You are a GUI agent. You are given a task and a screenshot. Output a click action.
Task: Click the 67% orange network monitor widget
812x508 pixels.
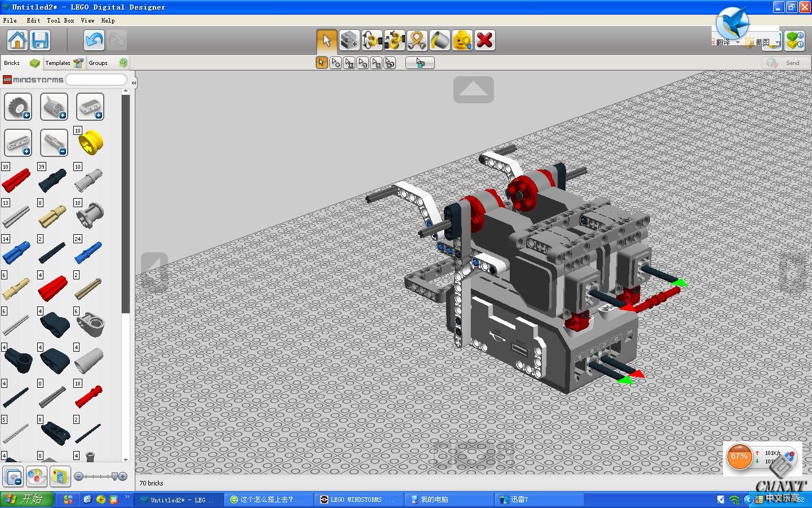click(739, 457)
